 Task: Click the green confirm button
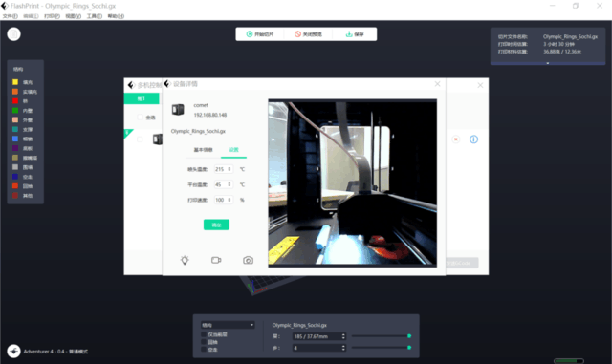point(216,225)
